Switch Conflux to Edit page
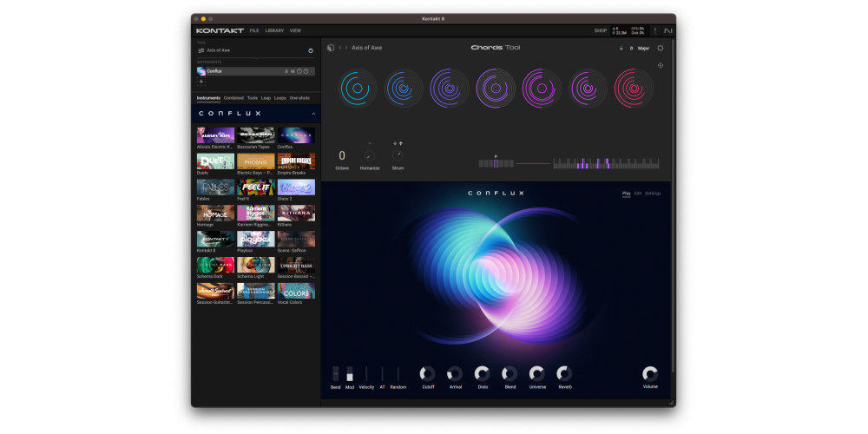 (x=638, y=194)
